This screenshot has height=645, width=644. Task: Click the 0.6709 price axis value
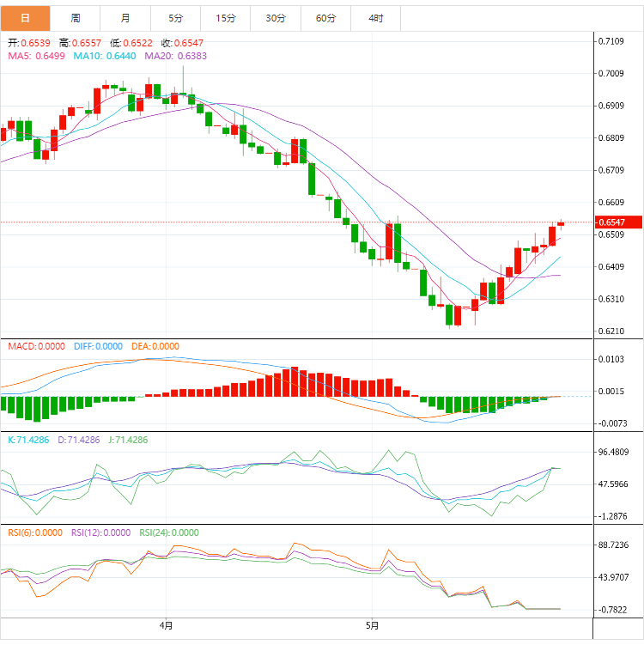tap(611, 170)
